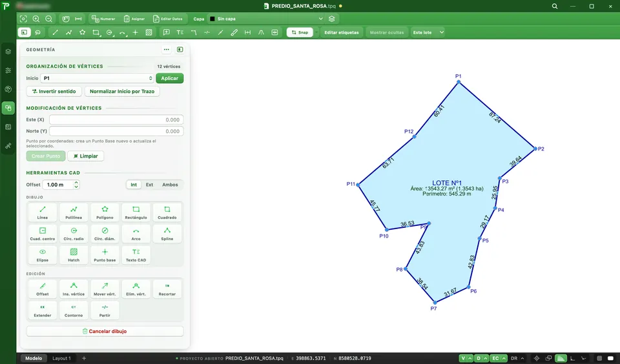This screenshot has height=364, width=620.
Task: Click the search icon in title bar
Action: [x=555, y=6]
